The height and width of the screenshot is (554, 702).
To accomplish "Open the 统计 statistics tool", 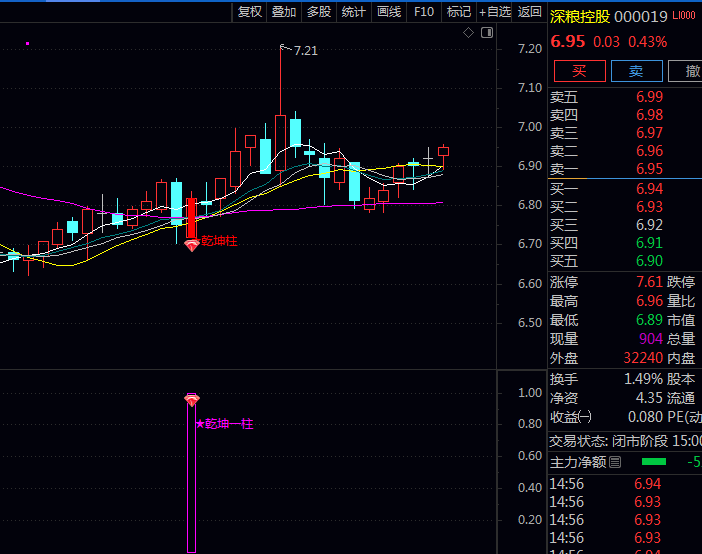I will (x=354, y=12).
